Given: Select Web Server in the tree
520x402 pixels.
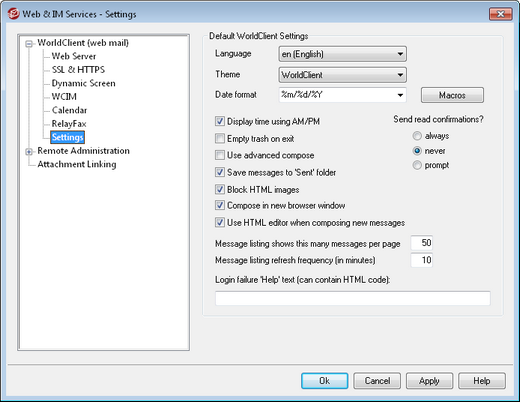Looking at the screenshot, I should pyautogui.click(x=74, y=56).
